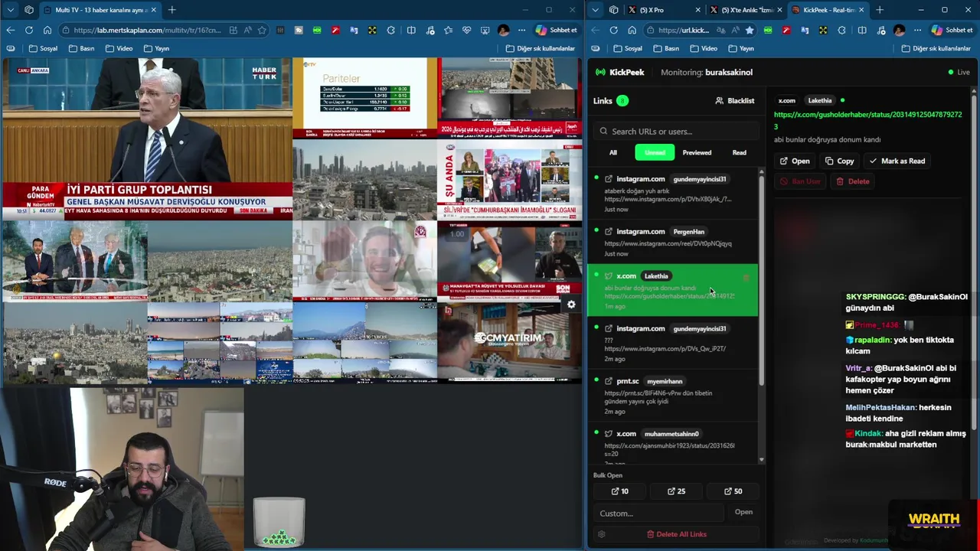Open Sohbet et Copilot in left browser
The width and height of the screenshot is (980, 551).
coord(557,30)
